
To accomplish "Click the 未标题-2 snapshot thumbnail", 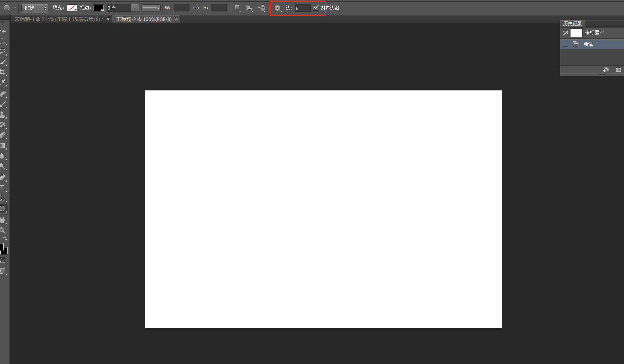I will tap(576, 33).
